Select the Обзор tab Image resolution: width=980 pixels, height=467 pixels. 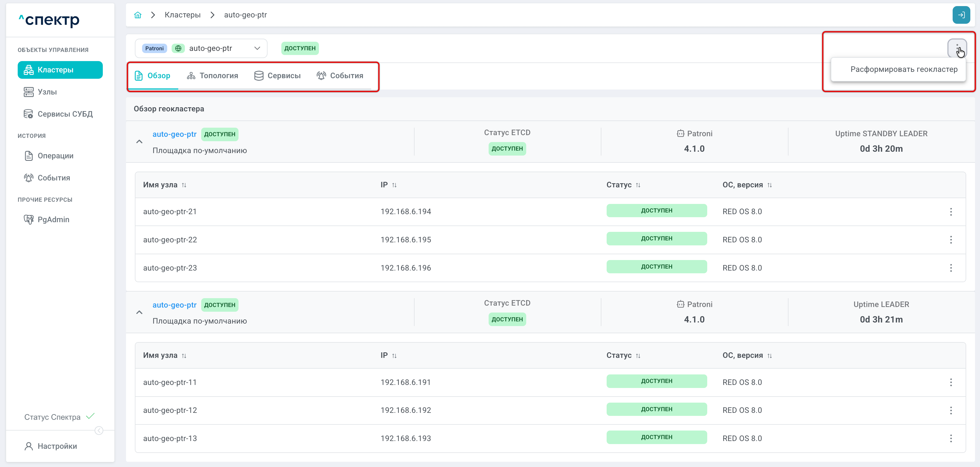coord(153,76)
